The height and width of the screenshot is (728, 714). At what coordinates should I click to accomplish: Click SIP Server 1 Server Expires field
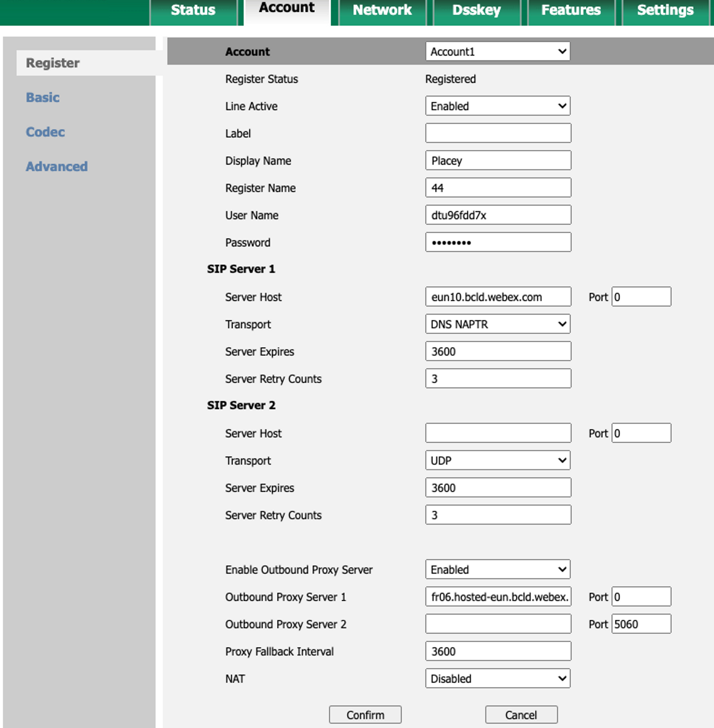pos(498,351)
